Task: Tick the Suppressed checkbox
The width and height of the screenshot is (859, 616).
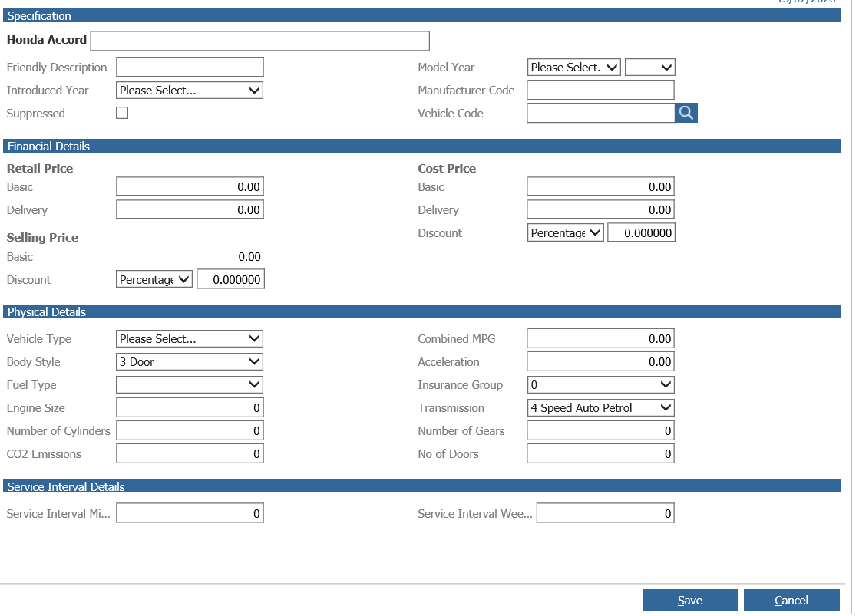Action: coord(122,113)
